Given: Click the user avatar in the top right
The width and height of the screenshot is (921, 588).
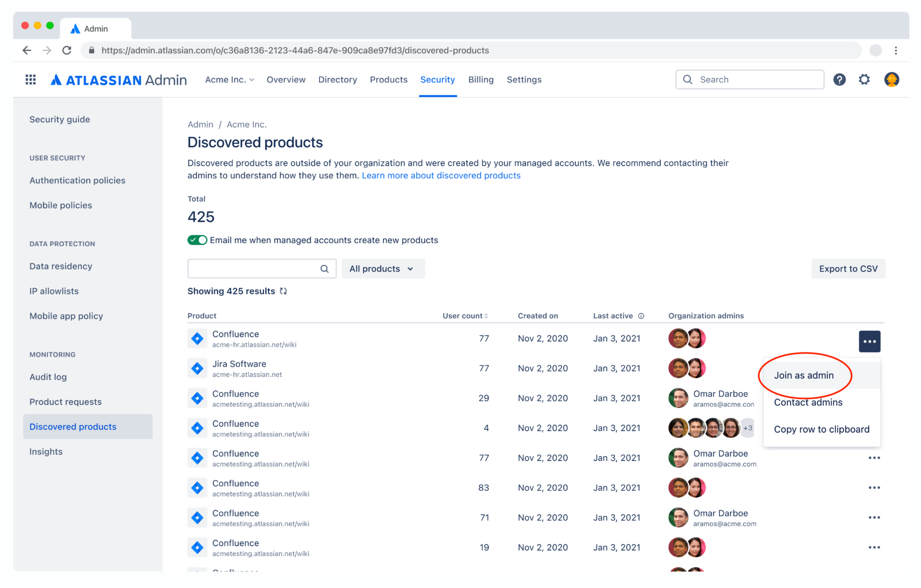Looking at the screenshot, I should point(892,80).
